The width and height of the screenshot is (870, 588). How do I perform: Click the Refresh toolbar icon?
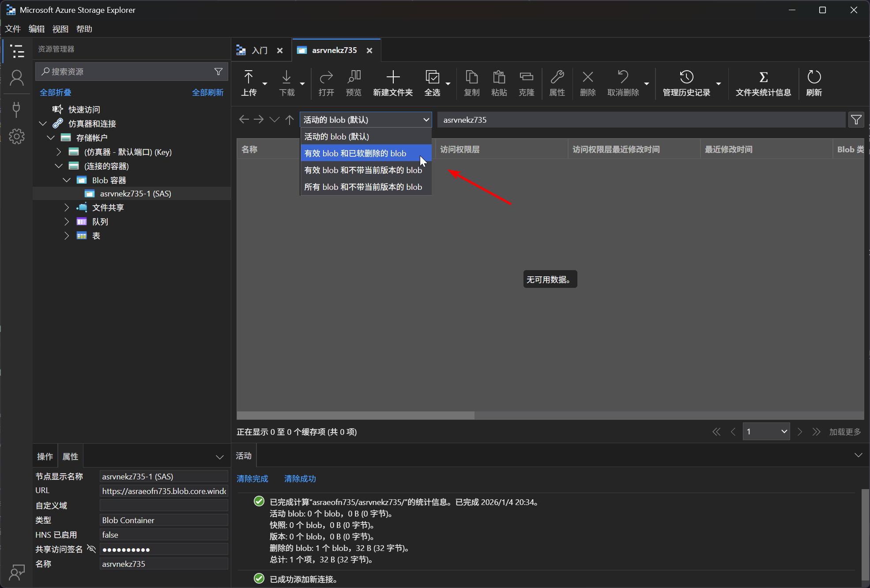(814, 78)
